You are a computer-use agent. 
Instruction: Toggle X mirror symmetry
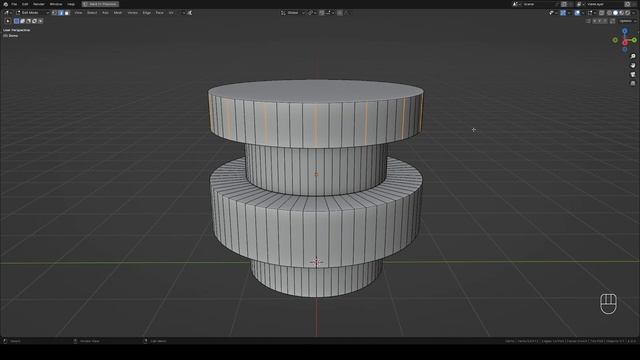point(595,21)
